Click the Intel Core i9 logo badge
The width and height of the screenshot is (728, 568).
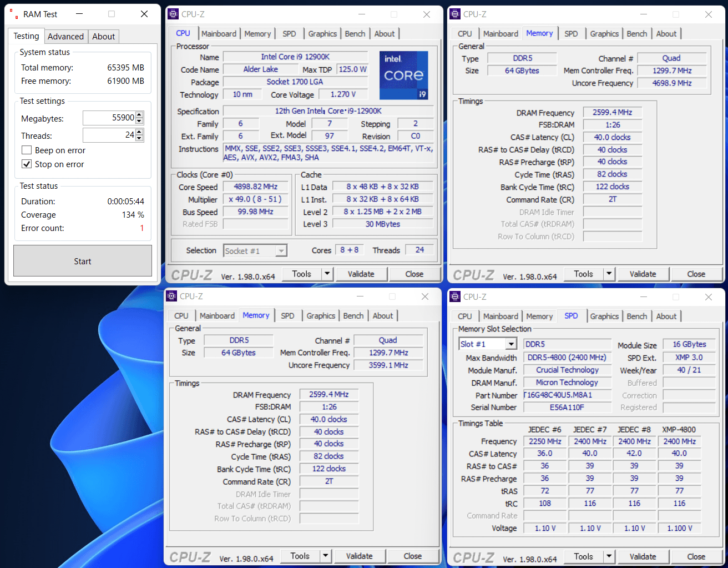(403, 75)
